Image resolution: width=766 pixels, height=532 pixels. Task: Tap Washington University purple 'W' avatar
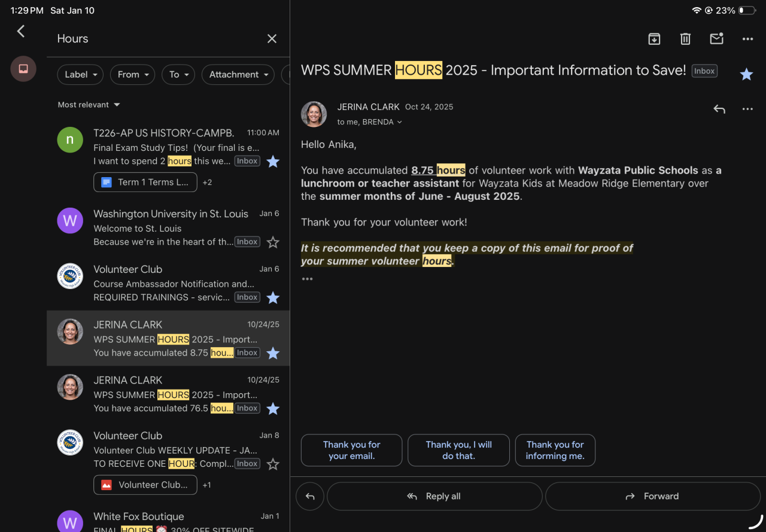click(x=70, y=221)
